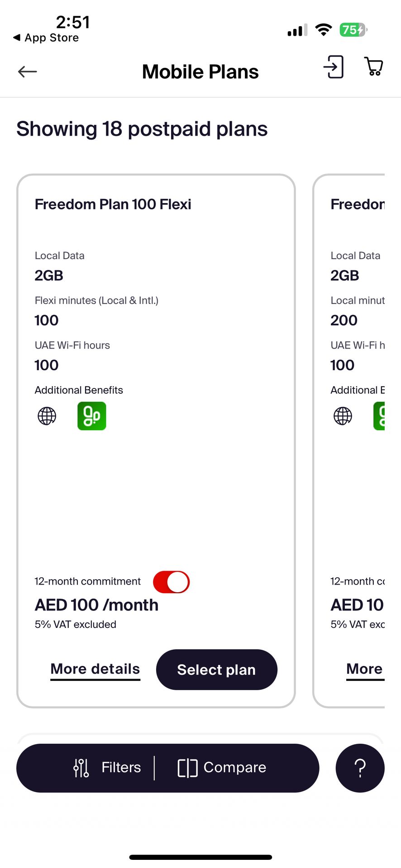This screenshot has width=401, height=868.
Task: Tap green app icon on second plan card
Action: click(379, 416)
